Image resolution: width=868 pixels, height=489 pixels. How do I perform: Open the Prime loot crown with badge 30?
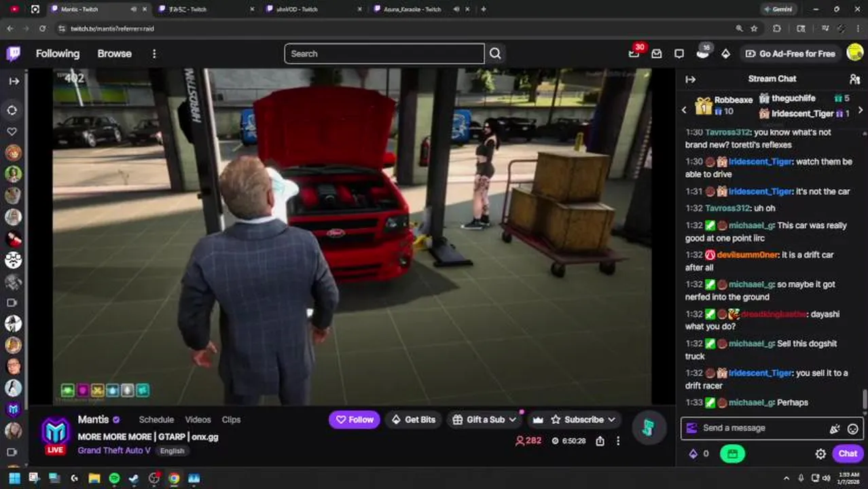(634, 53)
